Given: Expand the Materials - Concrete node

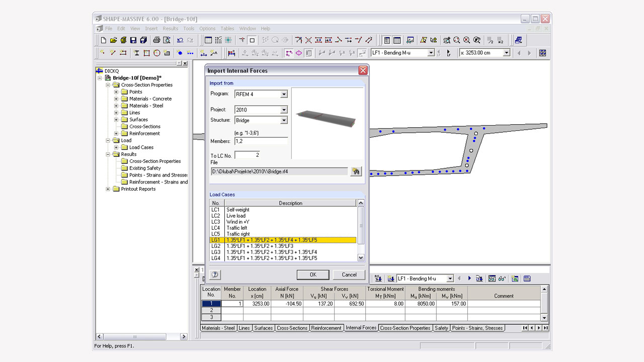Looking at the screenshot, I should click(x=116, y=99).
